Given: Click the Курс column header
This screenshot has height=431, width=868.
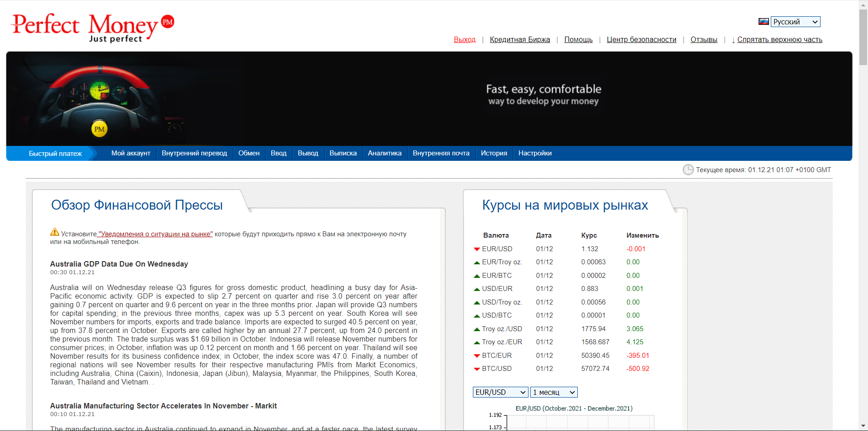Looking at the screenshot, I should [x=589, y=235].
